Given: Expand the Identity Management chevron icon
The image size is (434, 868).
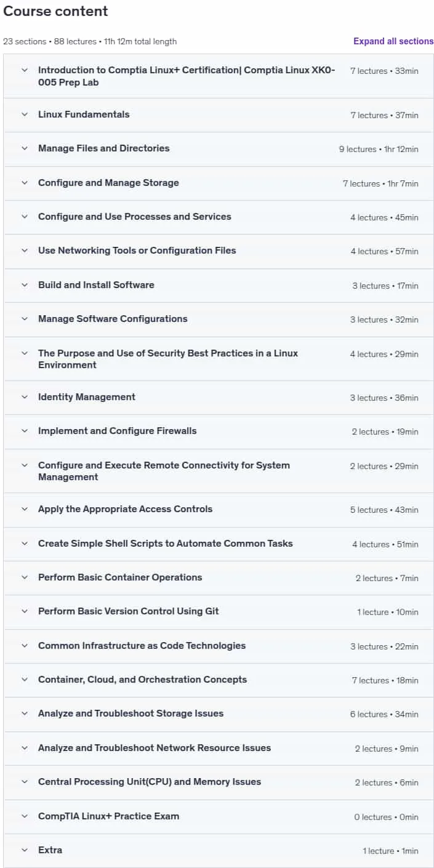Looking at the screenshot, I should coord(25,397).
